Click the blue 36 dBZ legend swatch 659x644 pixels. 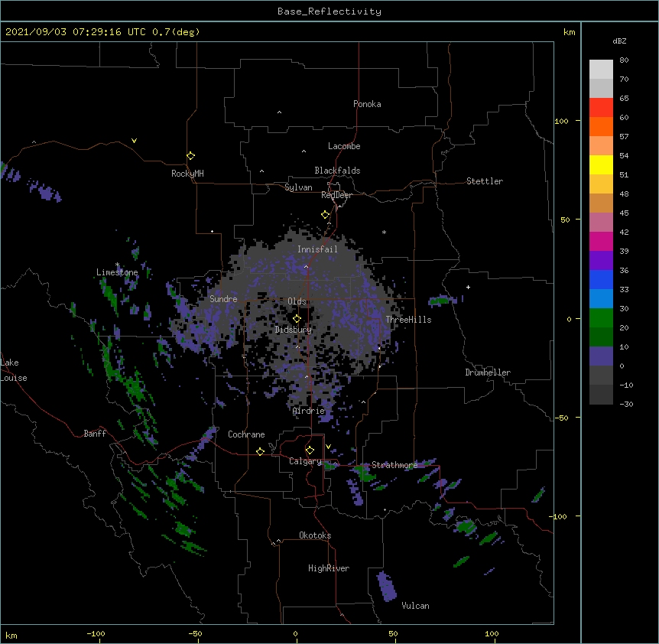601,280
